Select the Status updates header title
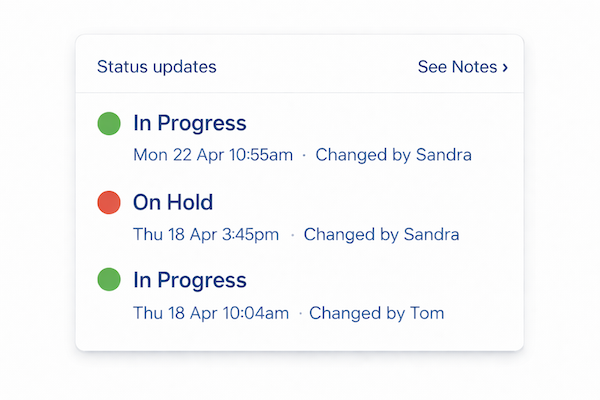The image size is (600, 400). point(156,67)
